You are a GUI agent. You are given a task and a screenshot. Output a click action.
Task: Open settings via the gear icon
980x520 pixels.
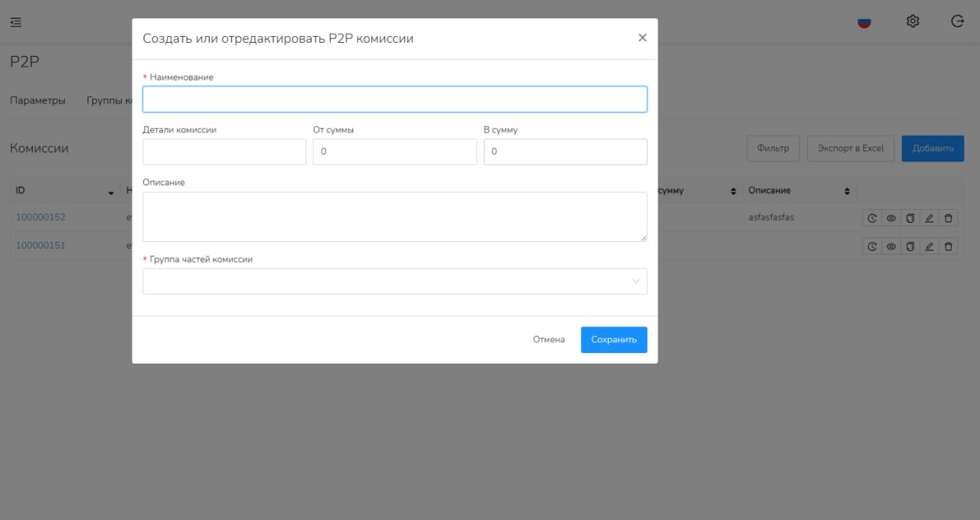pyautogui.click(x=913, y=21)
